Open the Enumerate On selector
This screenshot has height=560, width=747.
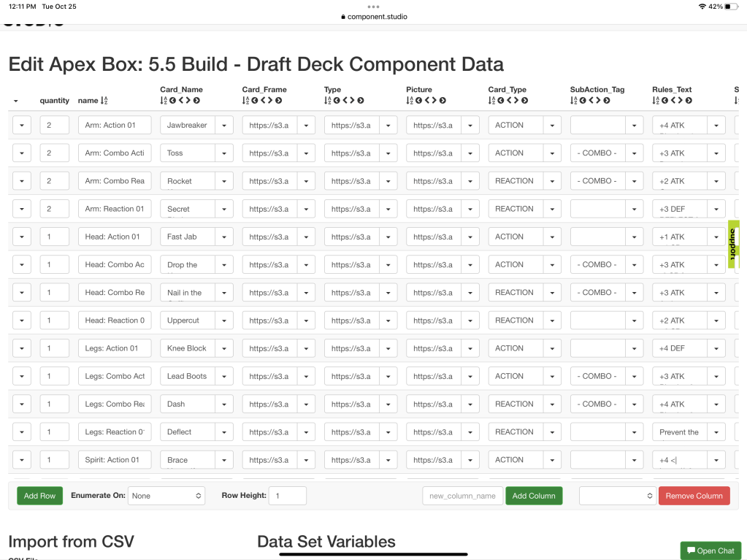(x=166, y=496)
